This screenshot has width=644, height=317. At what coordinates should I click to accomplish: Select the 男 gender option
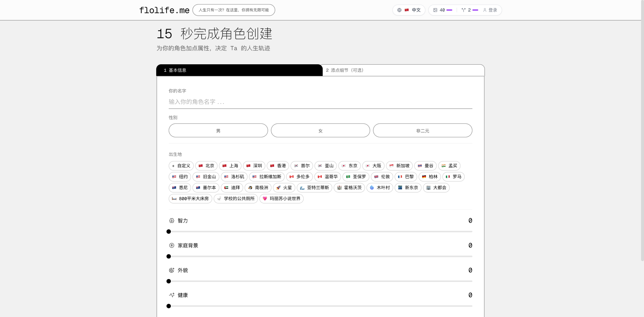tap(218, 130)
